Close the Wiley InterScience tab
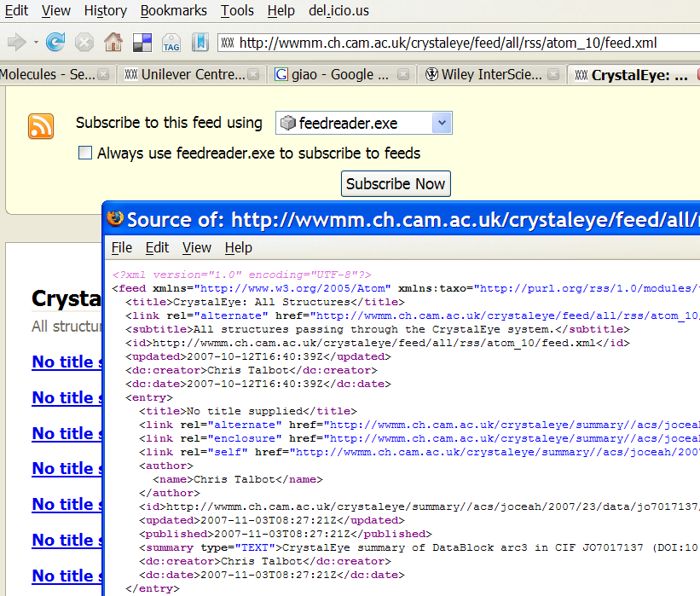This screenshot has height=596, width=700. click(x=553, y=75)
